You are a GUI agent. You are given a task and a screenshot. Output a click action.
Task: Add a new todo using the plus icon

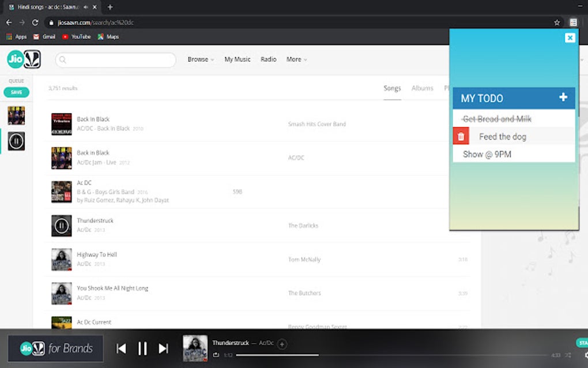coord(562,98)
